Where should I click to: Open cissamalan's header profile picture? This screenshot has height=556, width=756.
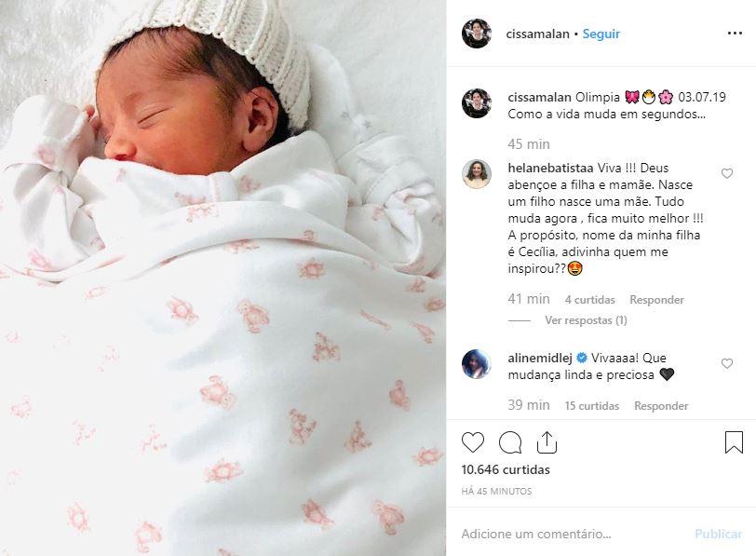coord(477,34)
